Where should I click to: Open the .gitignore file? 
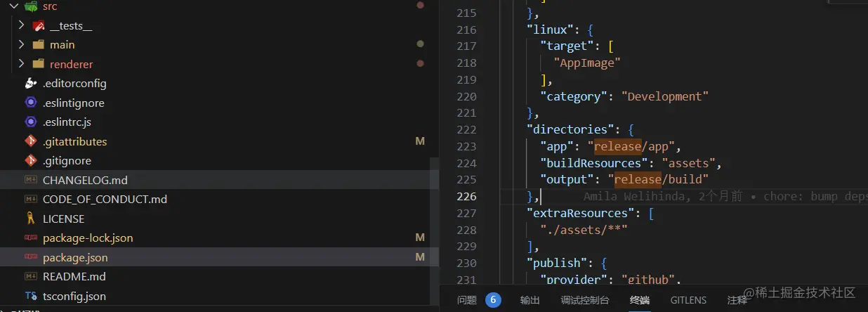[x=67, y=160]
